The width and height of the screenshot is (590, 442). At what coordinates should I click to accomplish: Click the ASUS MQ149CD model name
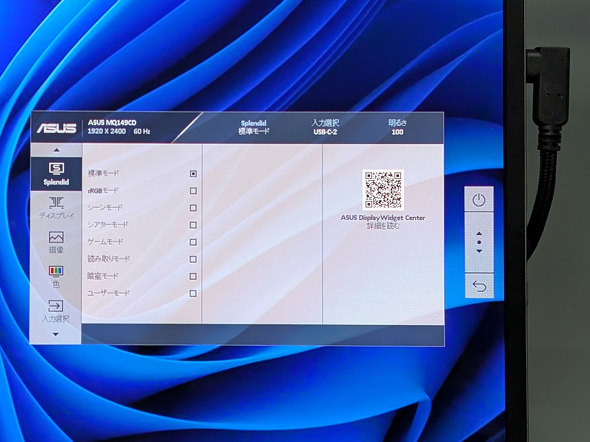(x=112, y=123)
